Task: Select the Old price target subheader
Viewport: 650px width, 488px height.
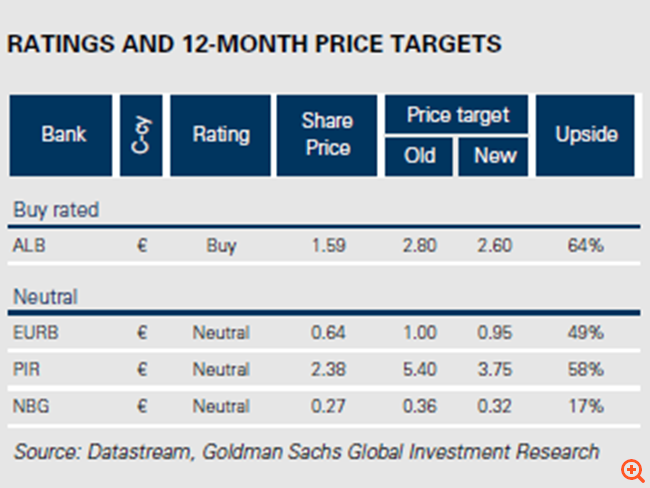Action: click(x=420, y=156)
